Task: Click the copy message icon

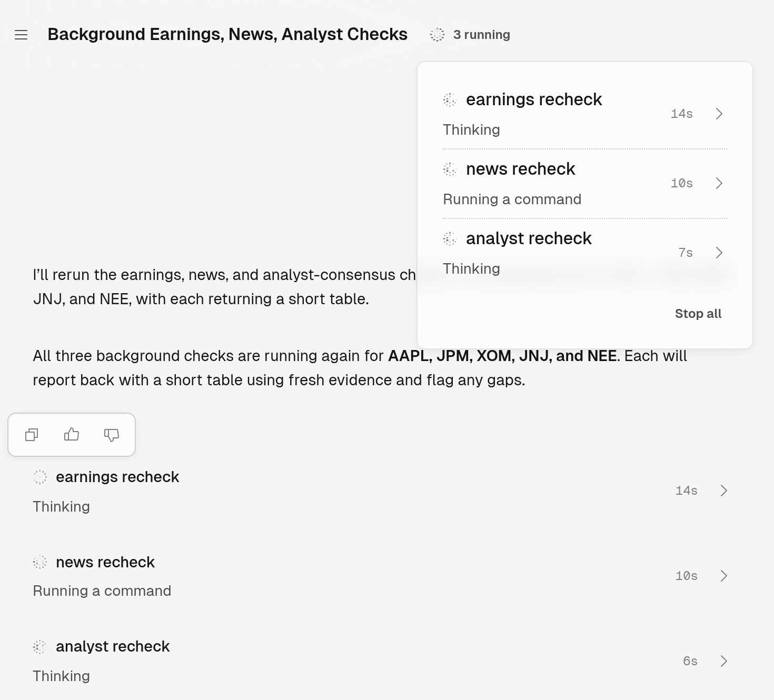Action: tap(32, 435)
